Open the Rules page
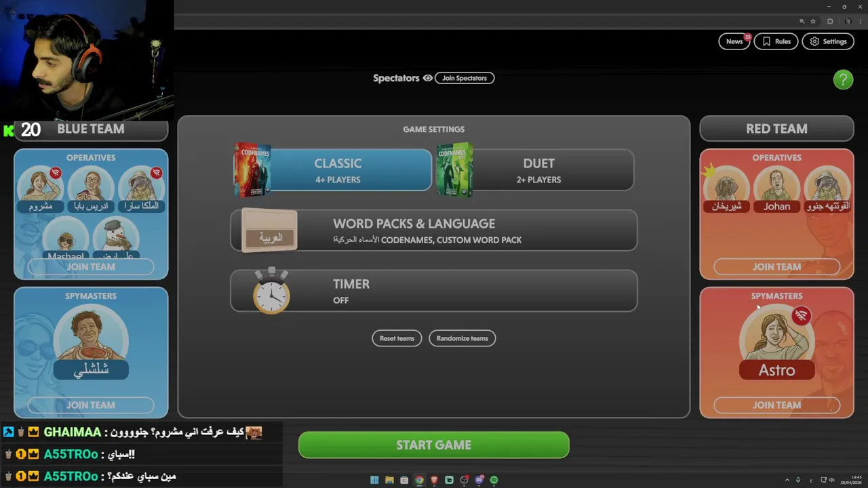The height and width of the screenshot is (488, 868). click(x=776, y=41)
